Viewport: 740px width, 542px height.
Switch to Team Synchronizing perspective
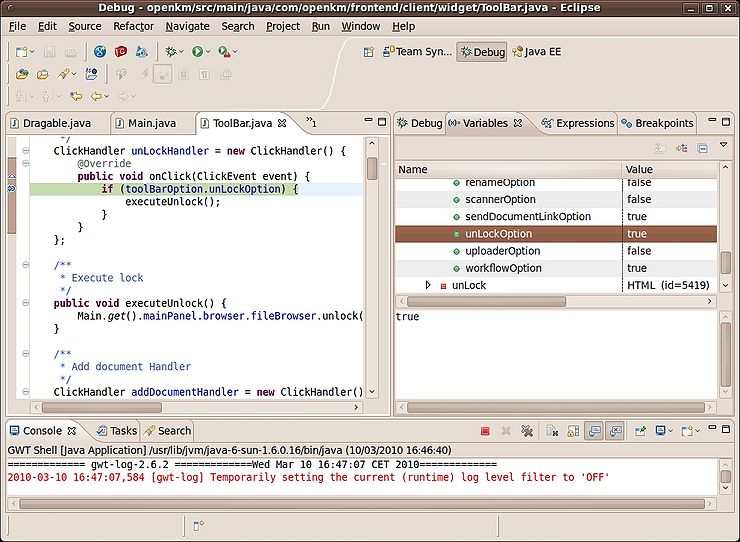417,51
